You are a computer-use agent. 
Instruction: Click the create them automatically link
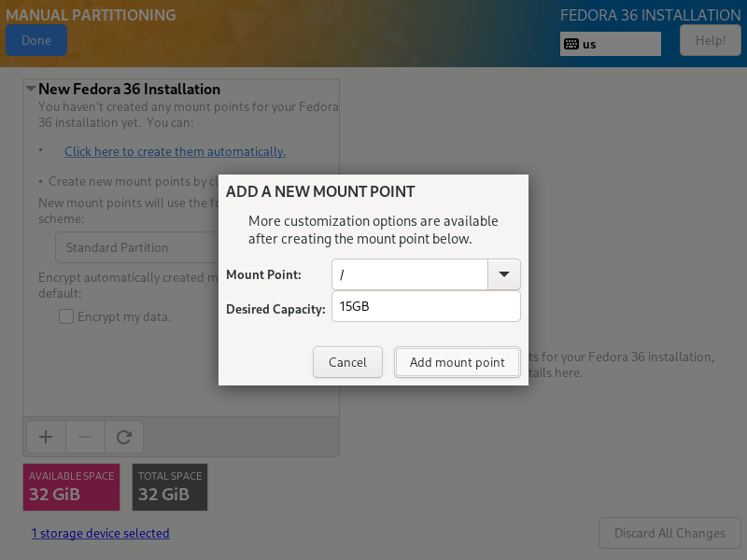coord(175,151)
